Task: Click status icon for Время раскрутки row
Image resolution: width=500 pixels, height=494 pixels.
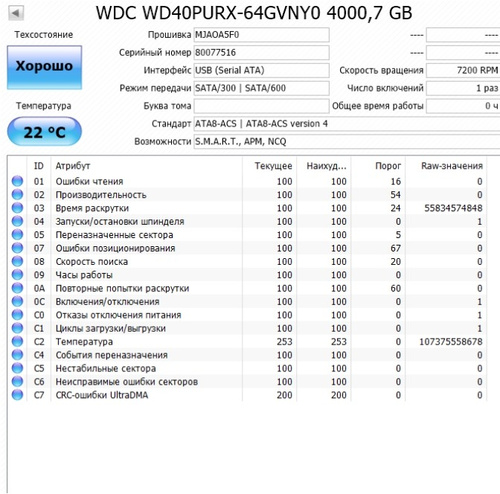Action: pyautogui.click(x=17, y=208)
